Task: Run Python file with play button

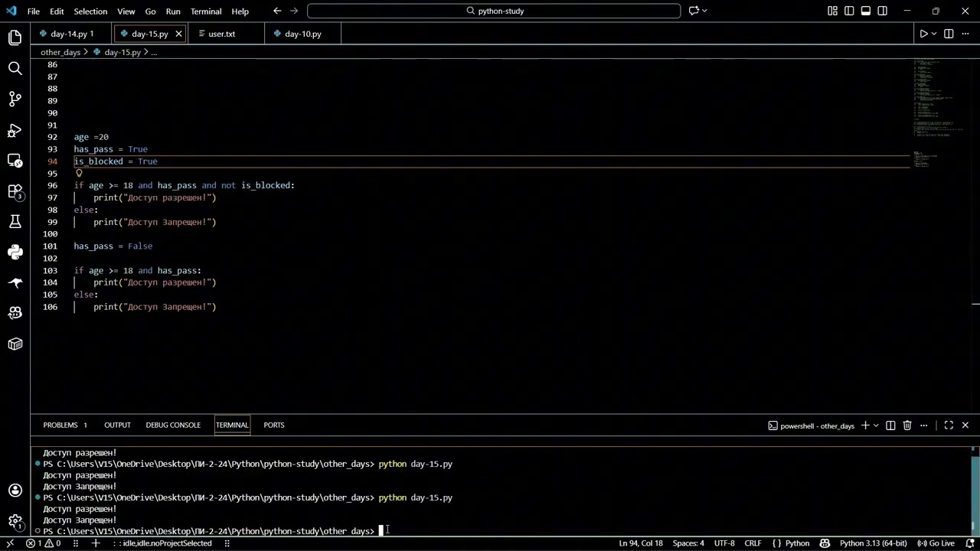Action: (x=923, y=34)
